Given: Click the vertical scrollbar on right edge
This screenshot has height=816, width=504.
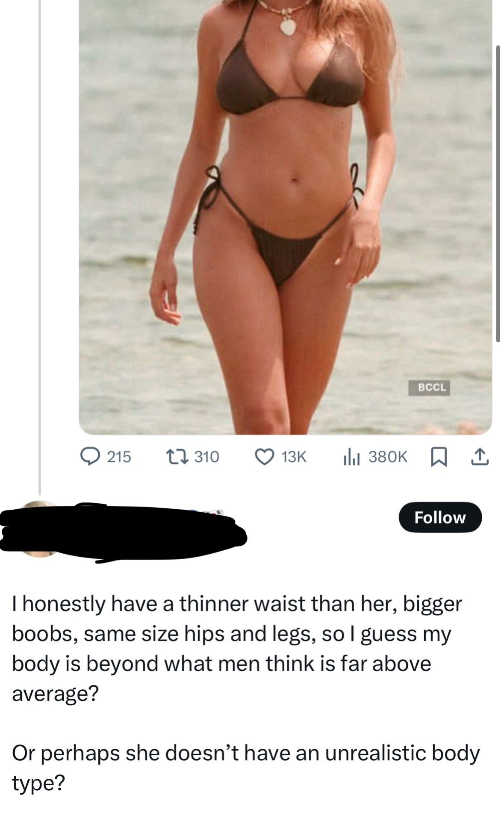Looking at the screenshot, I should tap(498, 193).
